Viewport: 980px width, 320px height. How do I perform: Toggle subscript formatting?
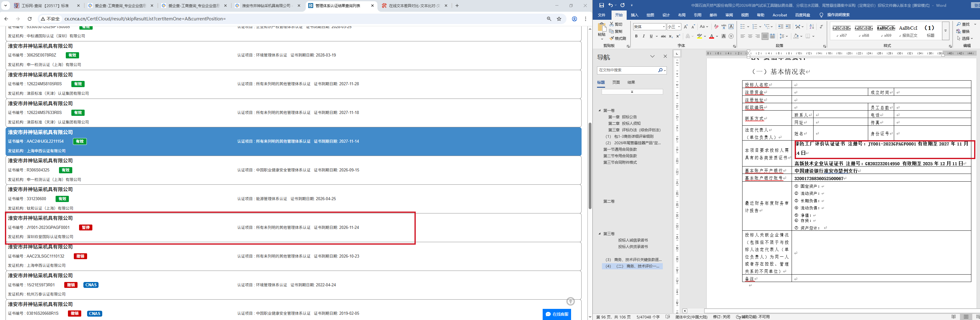(671, 36)
